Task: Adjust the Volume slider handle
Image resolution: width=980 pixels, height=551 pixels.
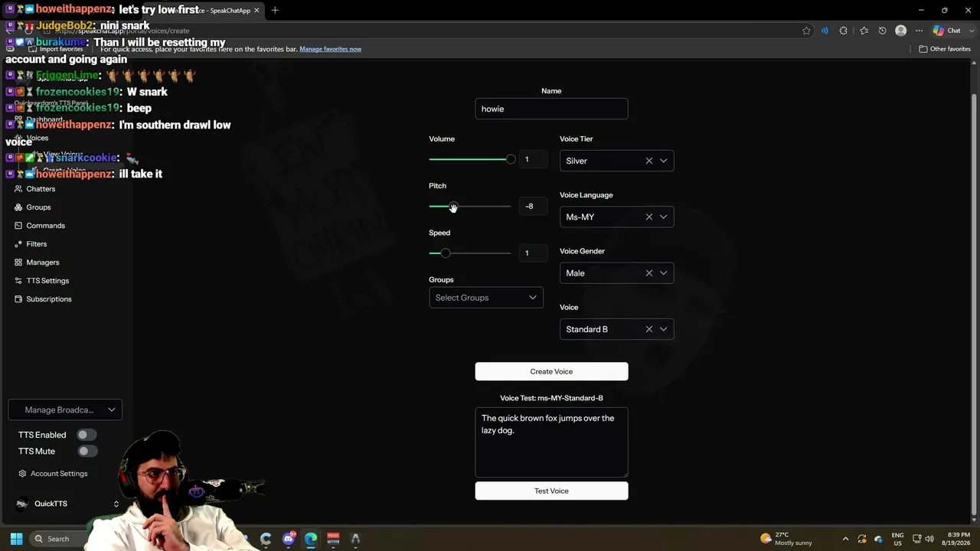Action: [x=511, y=159]
